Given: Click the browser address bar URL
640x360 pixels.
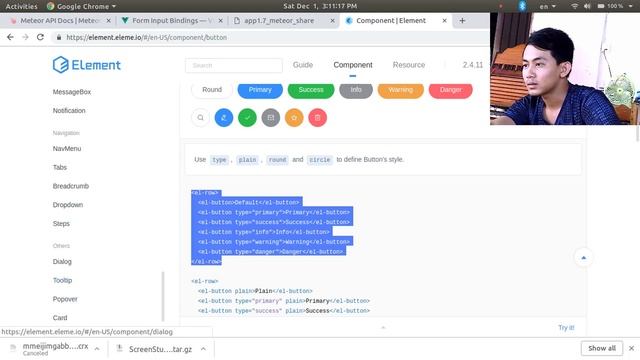Looking at the screenshot, I should point(147,37).
